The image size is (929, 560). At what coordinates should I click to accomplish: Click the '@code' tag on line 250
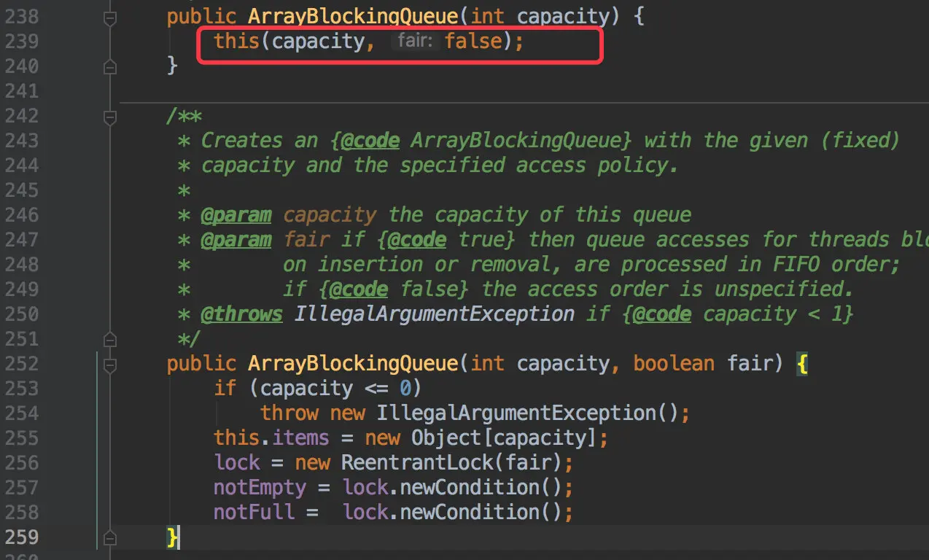tap(662, 314)
